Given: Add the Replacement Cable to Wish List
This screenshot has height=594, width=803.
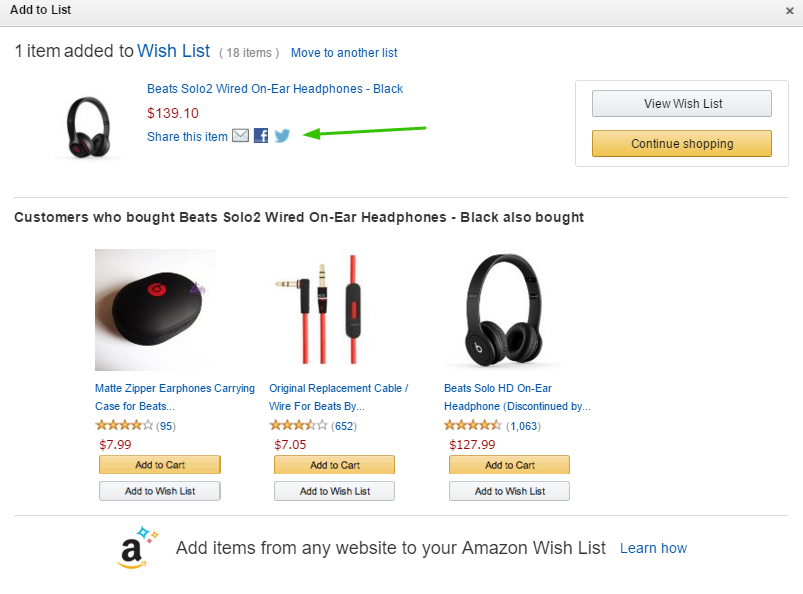Looking at the screenshot, I should tap(334, 491).
